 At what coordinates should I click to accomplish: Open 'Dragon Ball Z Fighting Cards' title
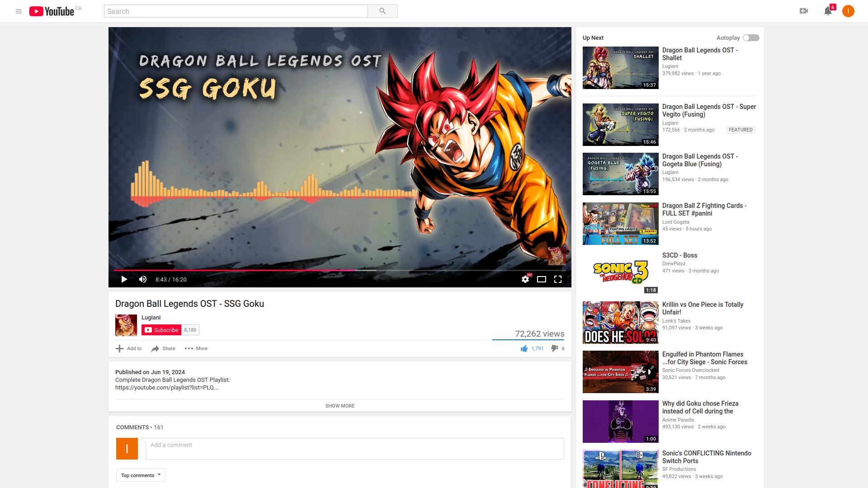point(704,209)
